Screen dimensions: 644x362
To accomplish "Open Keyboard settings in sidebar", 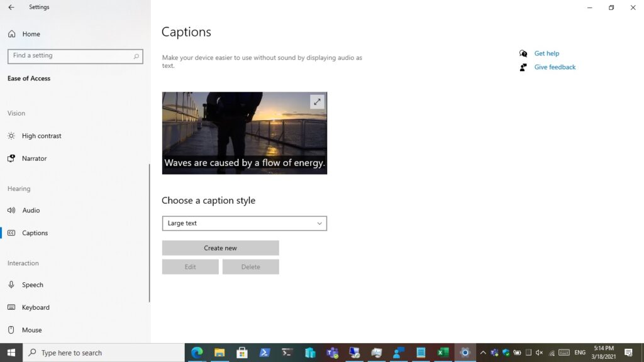I will 35,307.
